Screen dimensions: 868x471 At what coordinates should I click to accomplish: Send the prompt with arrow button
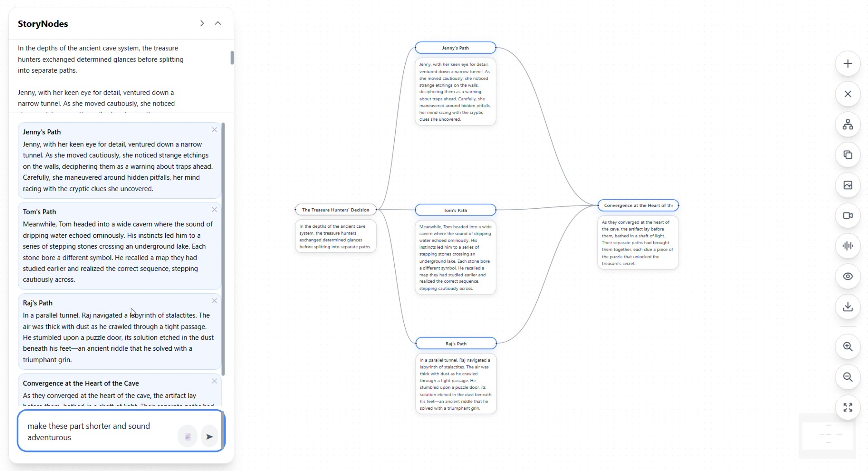209,436
